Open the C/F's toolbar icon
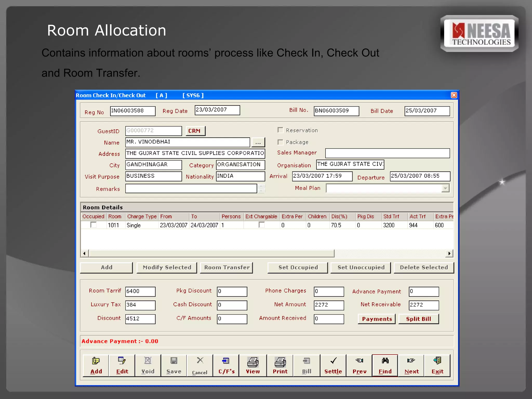 click(x=226, y=365)
